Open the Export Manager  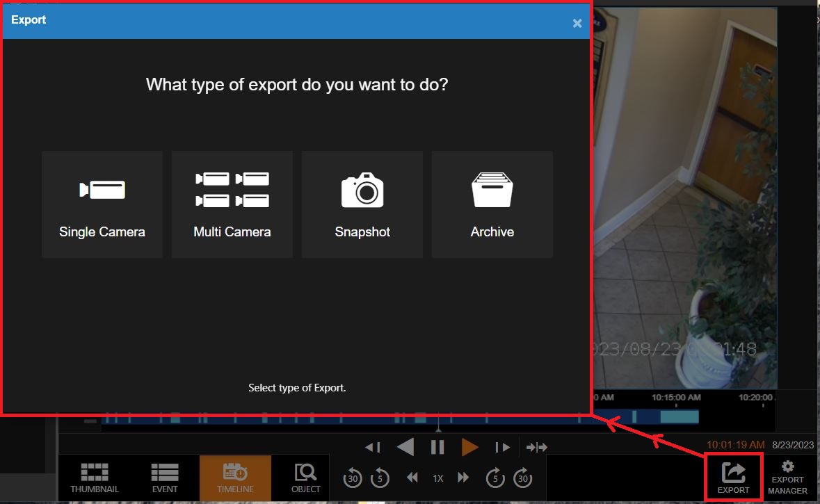(x=787, y=478)
